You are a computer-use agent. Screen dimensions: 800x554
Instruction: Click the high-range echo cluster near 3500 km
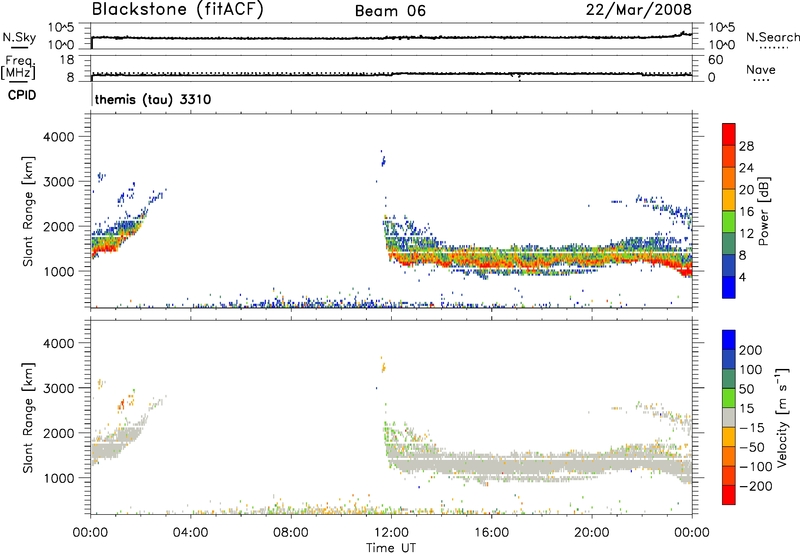click(383, 160)
